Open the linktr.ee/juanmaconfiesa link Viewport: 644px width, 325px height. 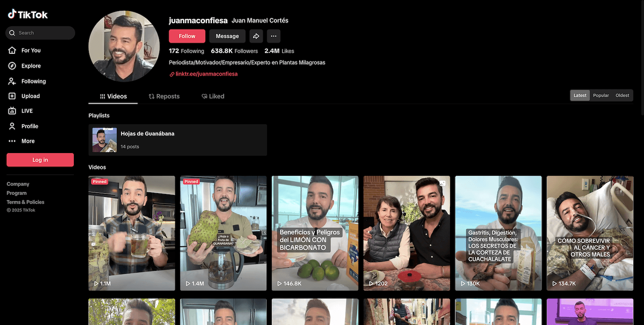(x=206, y=74)
